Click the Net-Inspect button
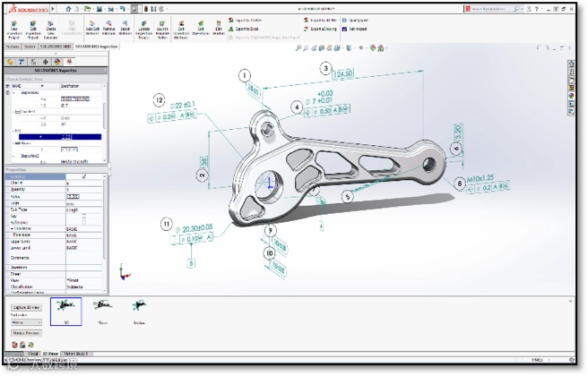Viewport: 588px width, 376px height. pos(354,29)
